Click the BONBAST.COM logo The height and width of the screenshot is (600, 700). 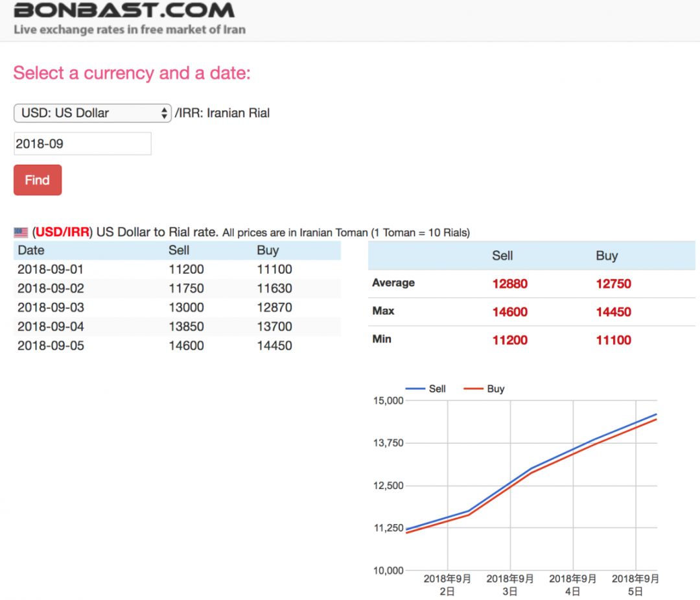[124, 10]
